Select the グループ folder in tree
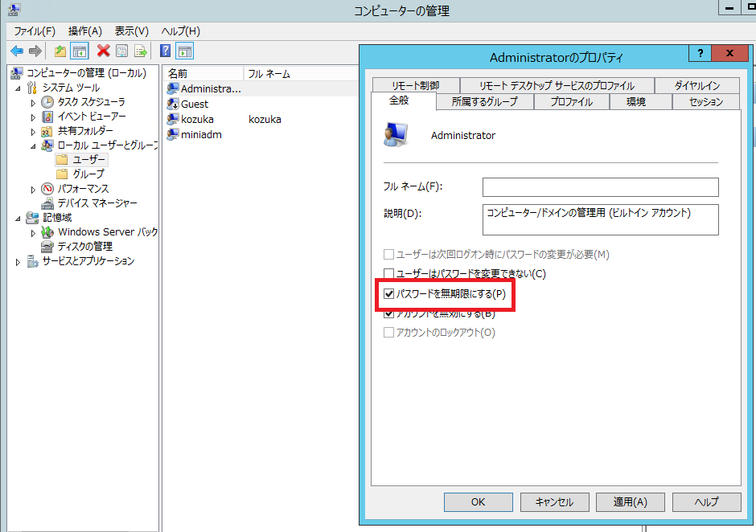Image resolution: width=756 pixels, height=532 pixels. pos(88,174)
